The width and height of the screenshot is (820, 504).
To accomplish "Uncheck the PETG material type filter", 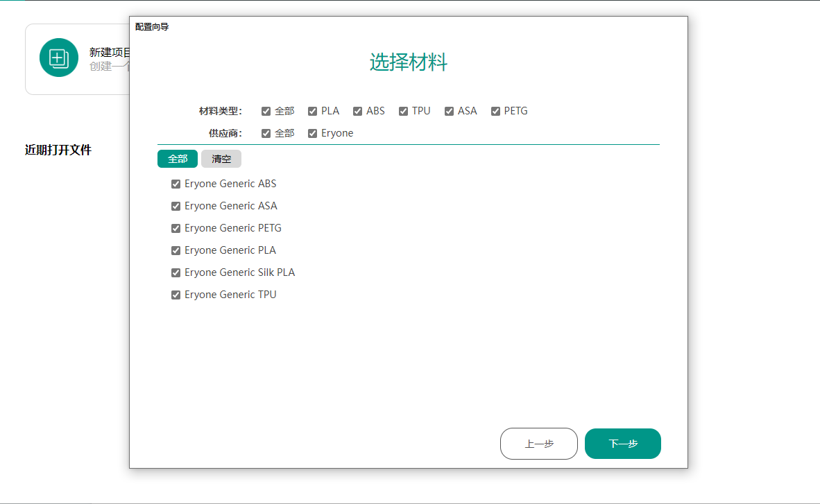I will pos(496,111).
